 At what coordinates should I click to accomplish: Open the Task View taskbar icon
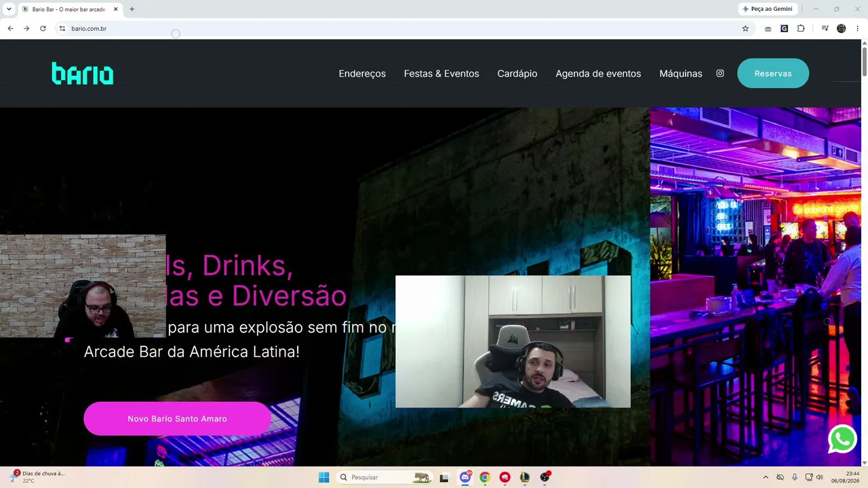444,477
